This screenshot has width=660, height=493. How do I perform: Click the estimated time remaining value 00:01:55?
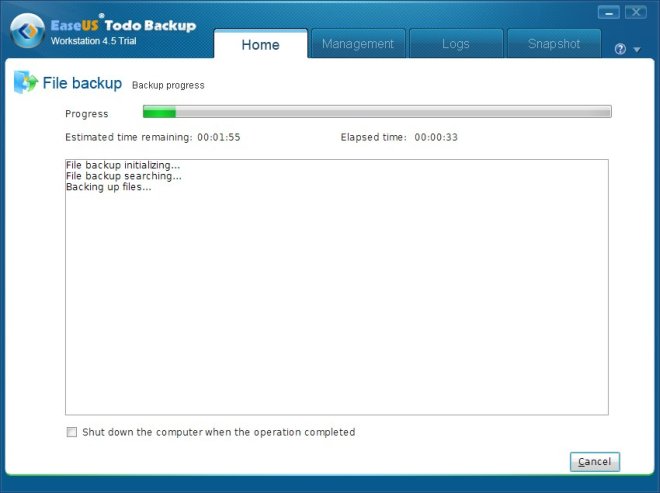click(x=219, y=137)
